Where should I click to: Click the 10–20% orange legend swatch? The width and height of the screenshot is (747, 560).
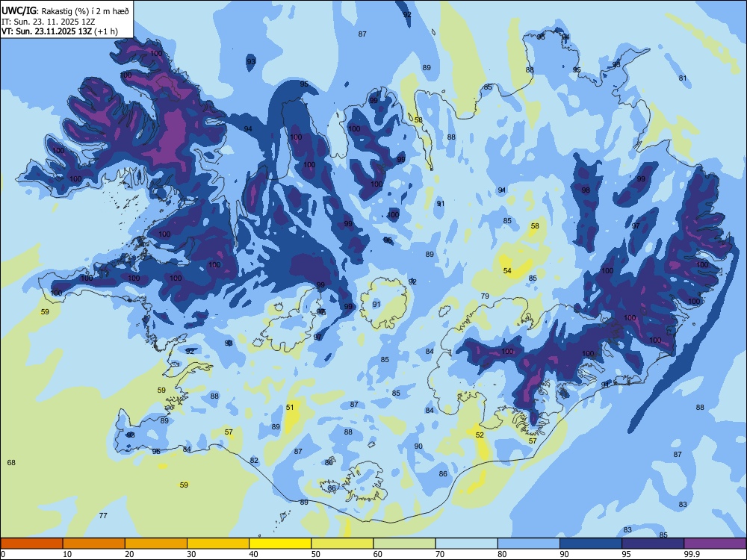point(94,544)
